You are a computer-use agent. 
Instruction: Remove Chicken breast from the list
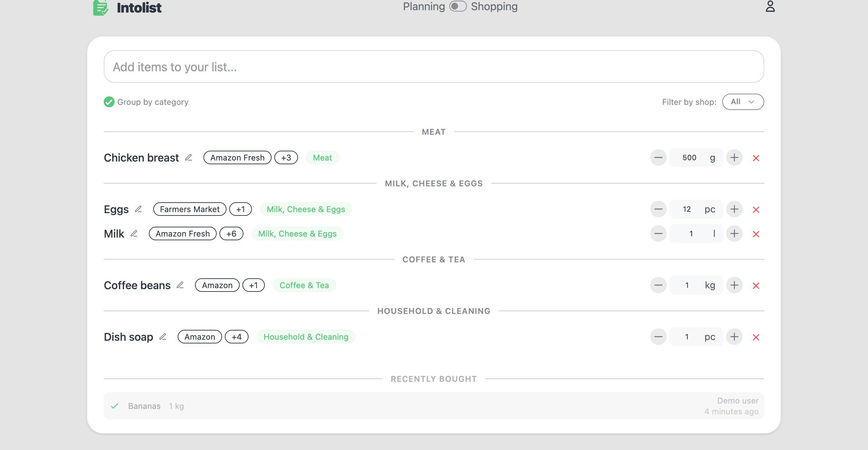point(756,158)
